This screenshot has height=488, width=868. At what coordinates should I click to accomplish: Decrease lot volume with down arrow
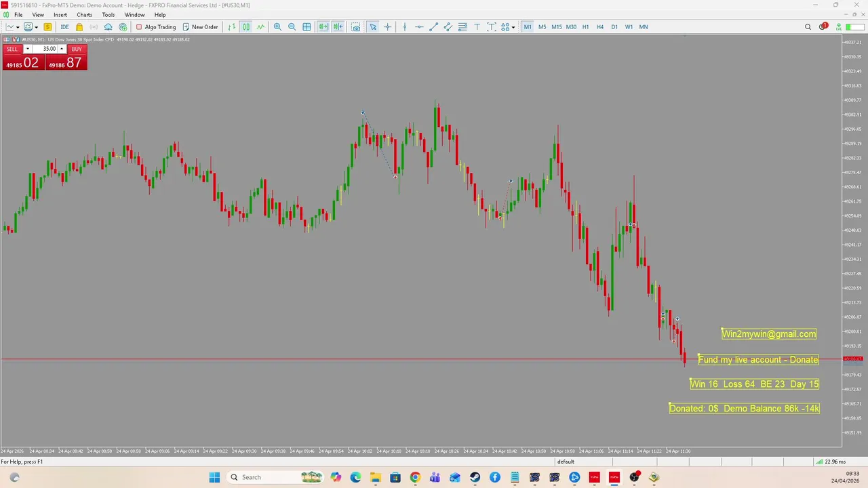coord(28,49)
